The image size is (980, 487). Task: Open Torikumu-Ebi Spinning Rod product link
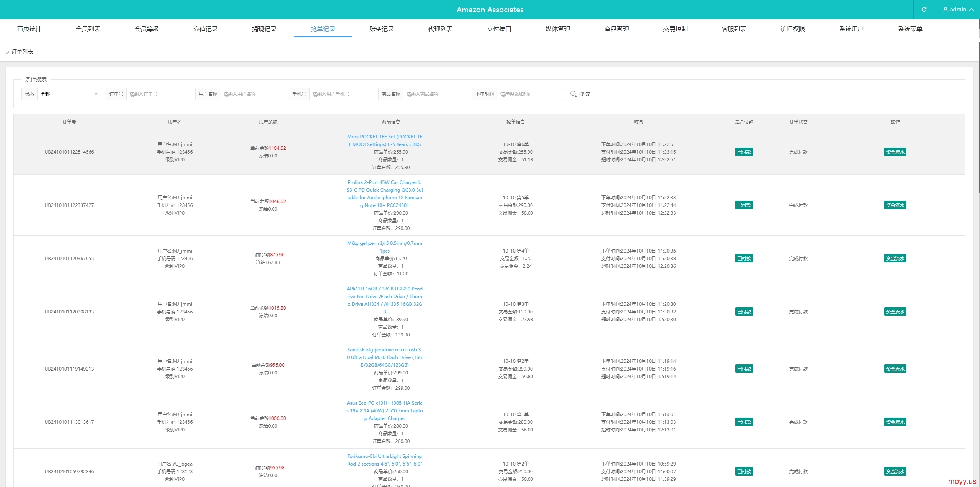[384, 460]
